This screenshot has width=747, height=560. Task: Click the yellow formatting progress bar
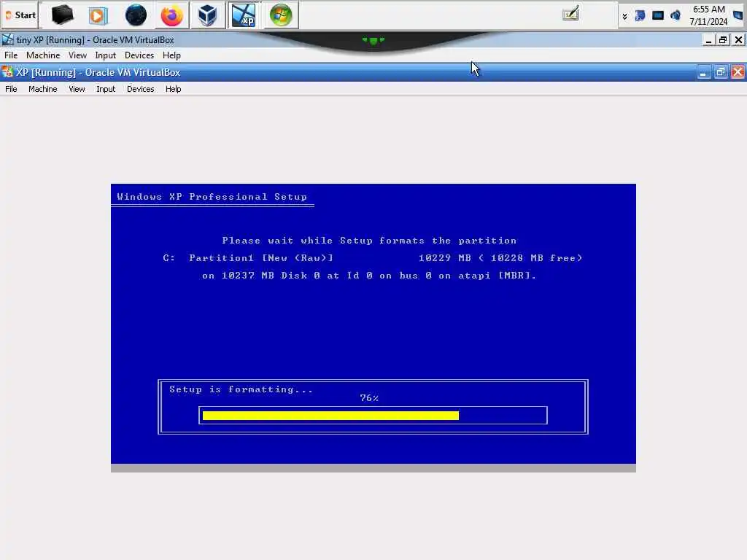[x=330, y=415]
